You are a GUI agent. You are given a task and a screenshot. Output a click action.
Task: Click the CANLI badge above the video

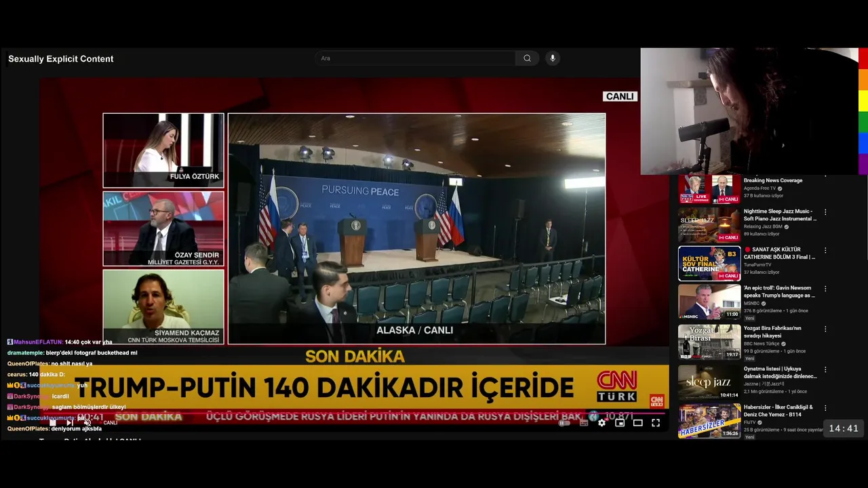620,96
